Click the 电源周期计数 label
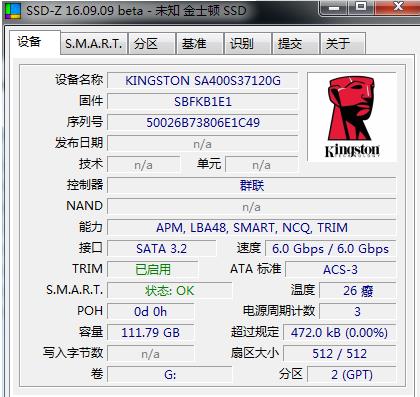420x397 pixels. 279,311
